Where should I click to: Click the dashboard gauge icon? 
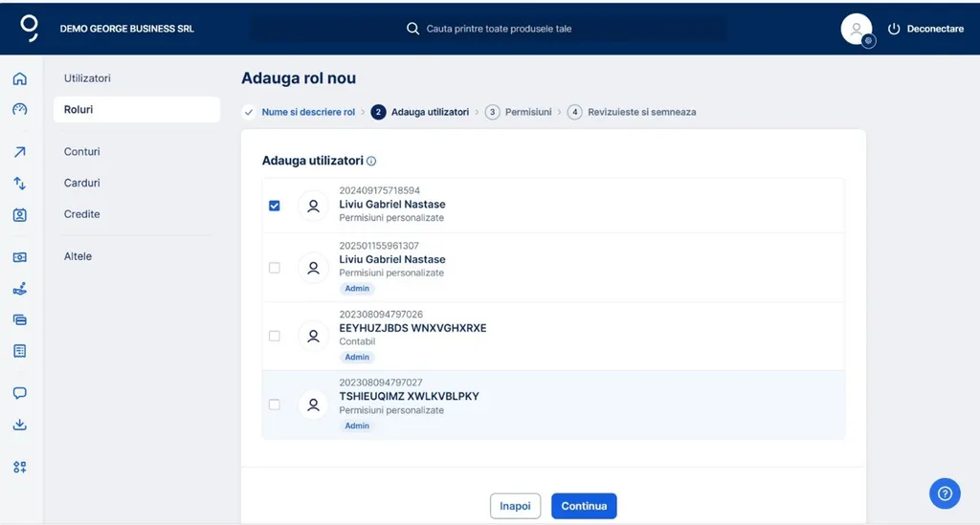tap(19, 109)
